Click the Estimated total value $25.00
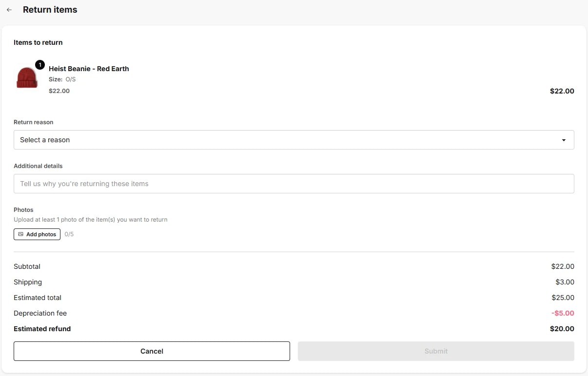Screen dimensions: 588x376 tap(563, 298)
